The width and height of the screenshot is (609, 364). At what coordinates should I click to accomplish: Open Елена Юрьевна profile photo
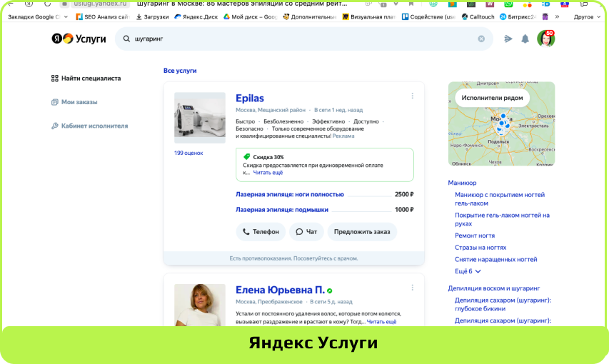coord(200,305)
